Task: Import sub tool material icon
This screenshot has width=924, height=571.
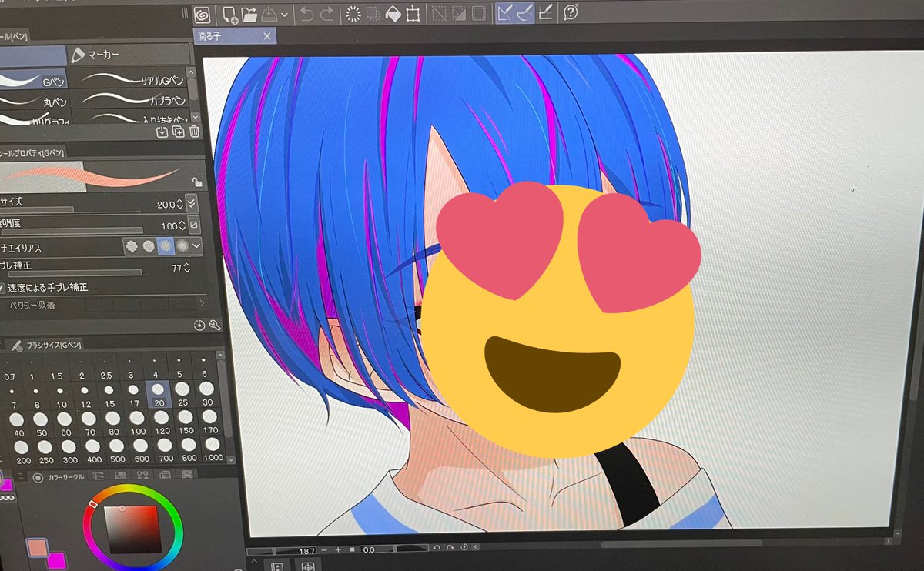Action: tap(162, 132)
